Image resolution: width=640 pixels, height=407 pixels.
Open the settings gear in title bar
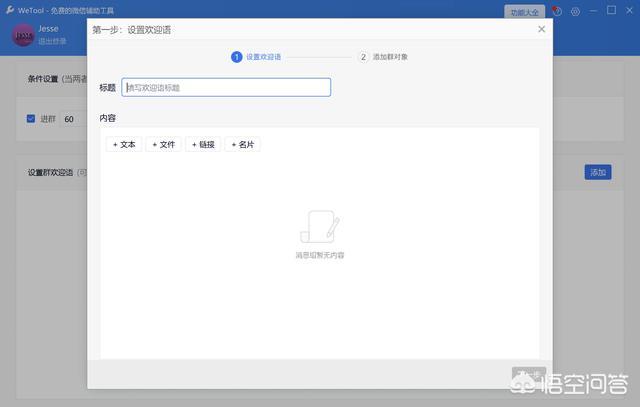(x=575, y=11)
